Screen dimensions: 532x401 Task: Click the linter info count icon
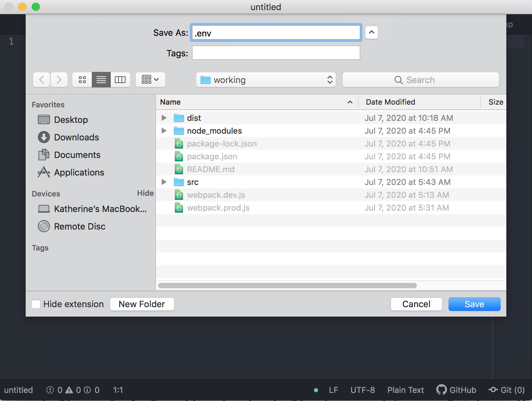87,390
